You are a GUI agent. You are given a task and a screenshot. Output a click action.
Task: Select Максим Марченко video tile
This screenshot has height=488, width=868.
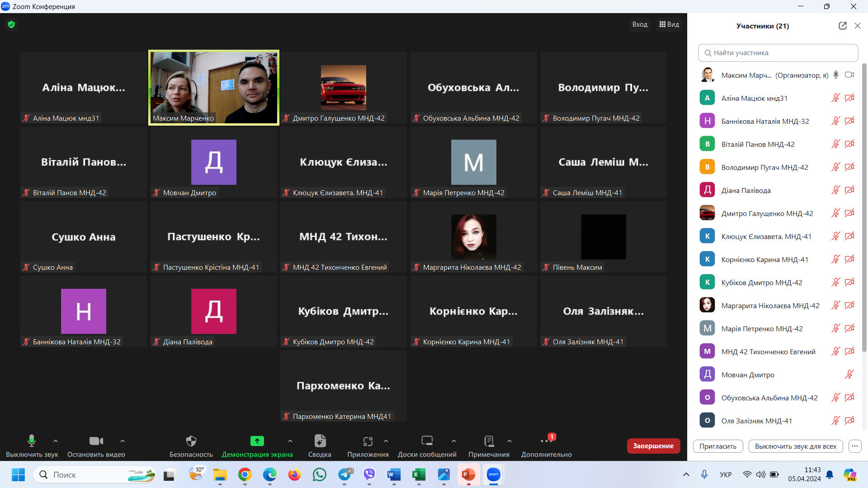click(x=214, y=88)
